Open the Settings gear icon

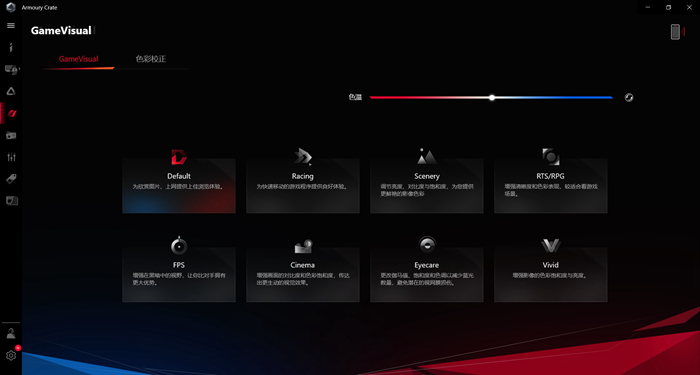(x=11, y=355)
